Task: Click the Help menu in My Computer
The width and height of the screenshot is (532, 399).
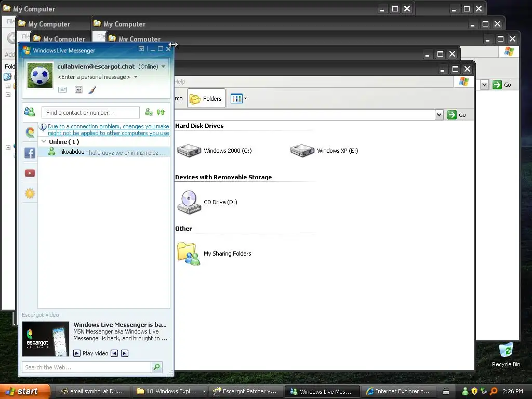Action: point(180,82)
